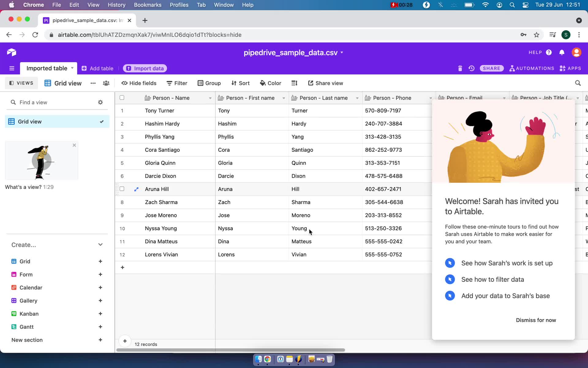Open Person - Last name column dropdown
Image resolution: width=588 pixels, height=368 pixels.
[x=357, y=98]
